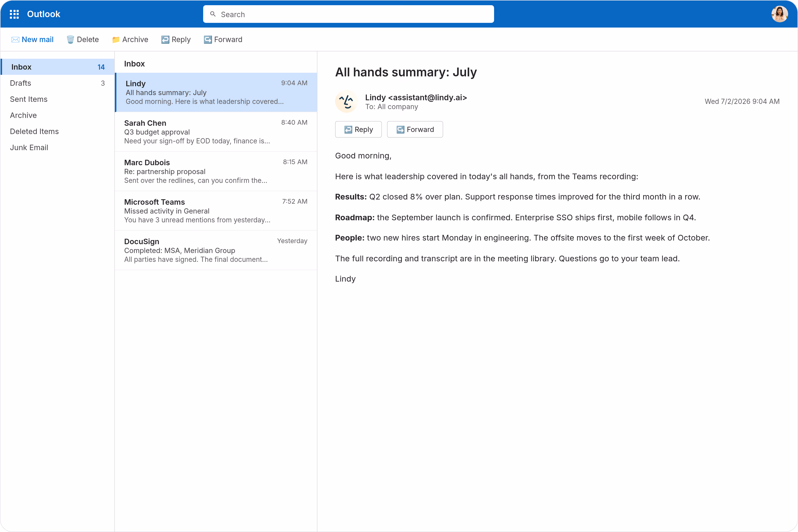Viewport: 798px width, 532px height.
Task: Open Marc Dubois partnership proposal email
Action: tap(216, 171)
